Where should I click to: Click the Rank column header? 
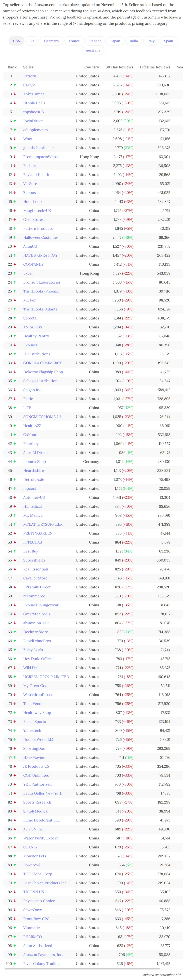12,67
